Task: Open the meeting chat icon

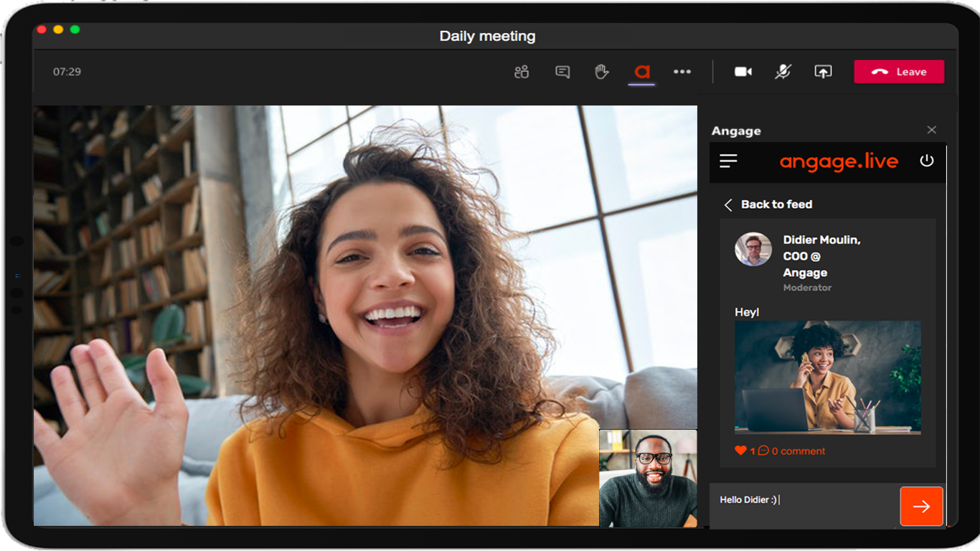Action: point(562,72)
